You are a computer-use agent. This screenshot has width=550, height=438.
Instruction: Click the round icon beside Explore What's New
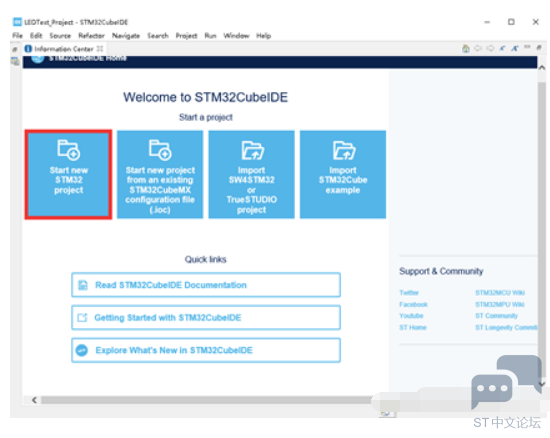click(x=82, y=350)
